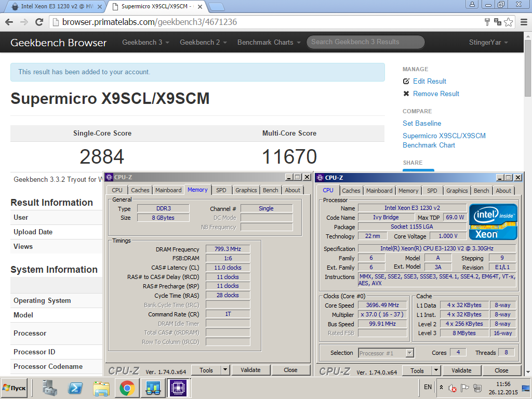Open Caches tab in right CPU-Z window
The height and width of the screenshot is (399, 532).
tap(351, 191)
